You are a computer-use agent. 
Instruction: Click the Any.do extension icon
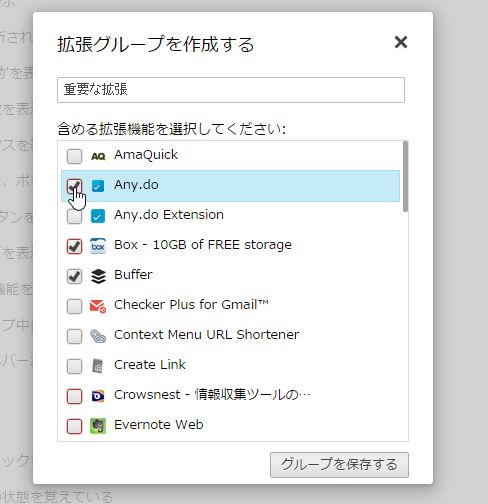[98, 186]
